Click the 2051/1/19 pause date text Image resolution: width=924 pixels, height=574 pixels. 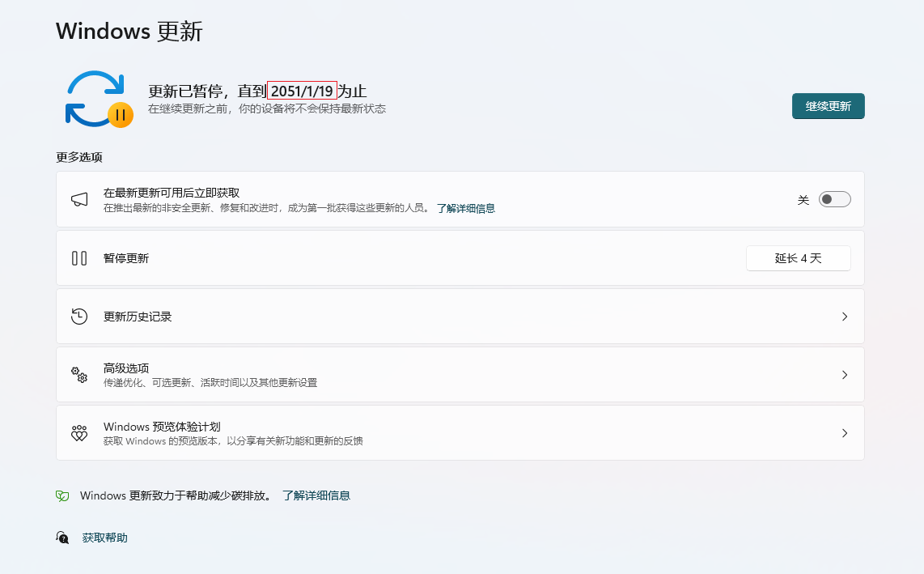(303, 91)
